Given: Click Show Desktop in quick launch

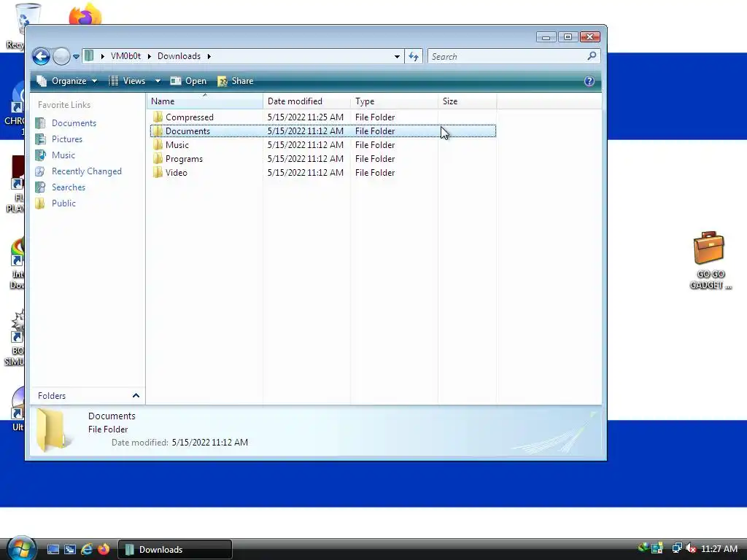Looking at the screenshot, I should tap(53, 550).
